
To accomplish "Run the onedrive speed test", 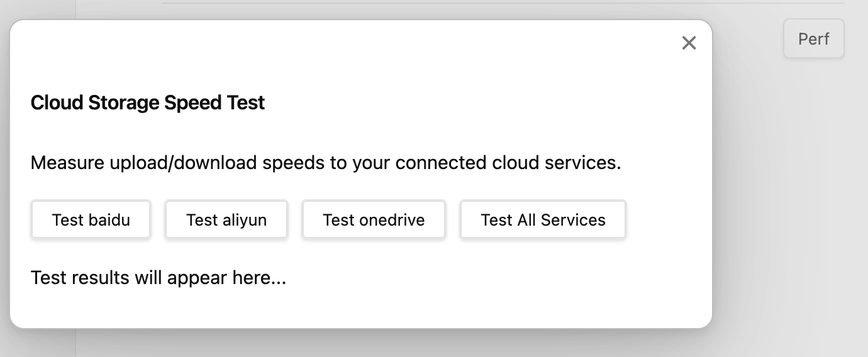I will click(374, 220).
